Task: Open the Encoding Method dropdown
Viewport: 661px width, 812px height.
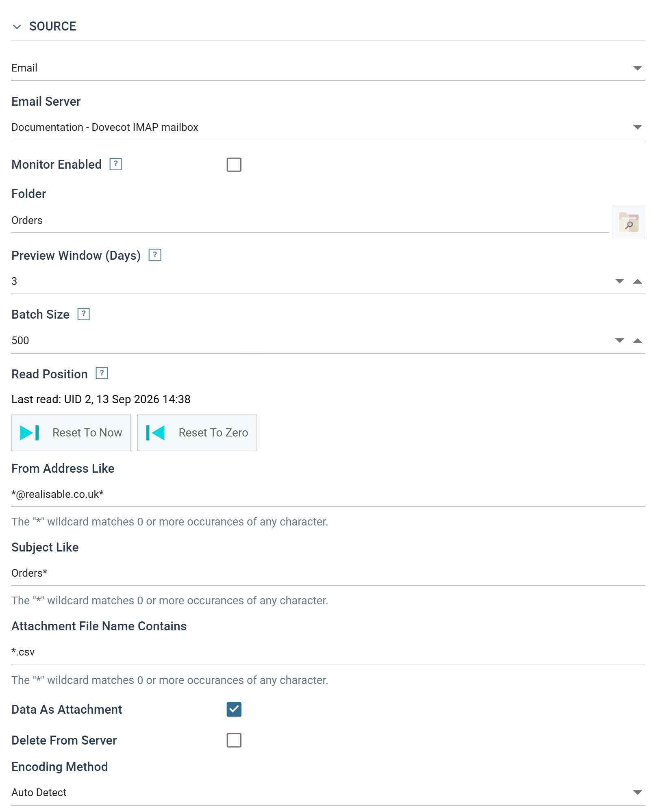Action: tap(328, 792)
